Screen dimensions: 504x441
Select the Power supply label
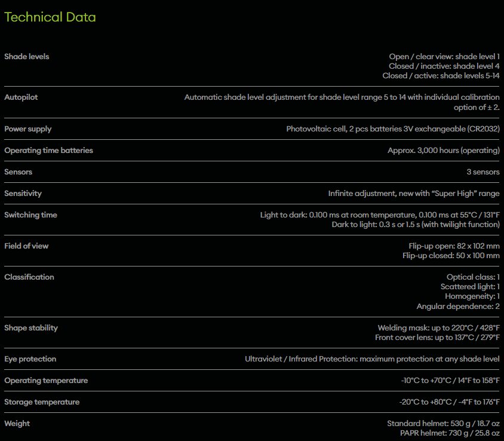tap(28, 129)
